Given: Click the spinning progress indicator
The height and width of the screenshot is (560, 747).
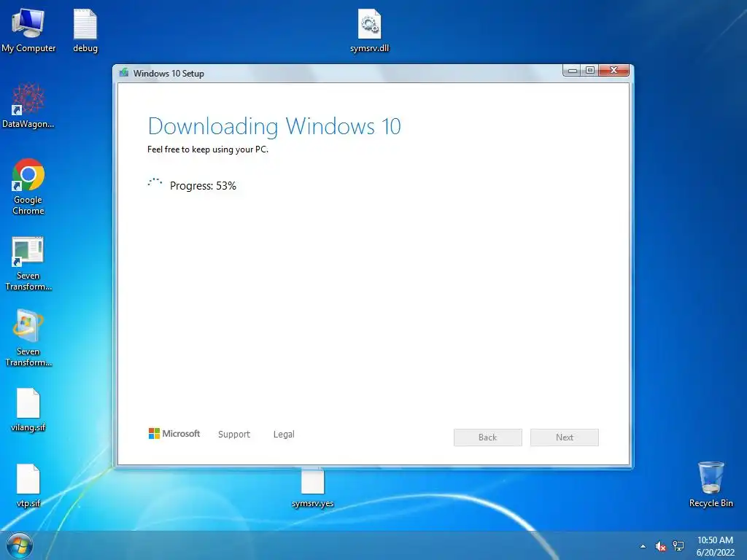Looking at the screenshot, I should click(x=155, y=183).
